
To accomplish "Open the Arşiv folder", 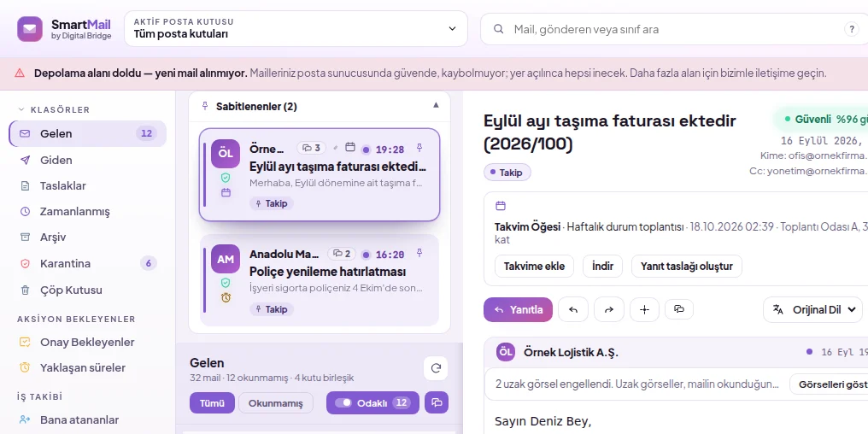I will [87, 237].
